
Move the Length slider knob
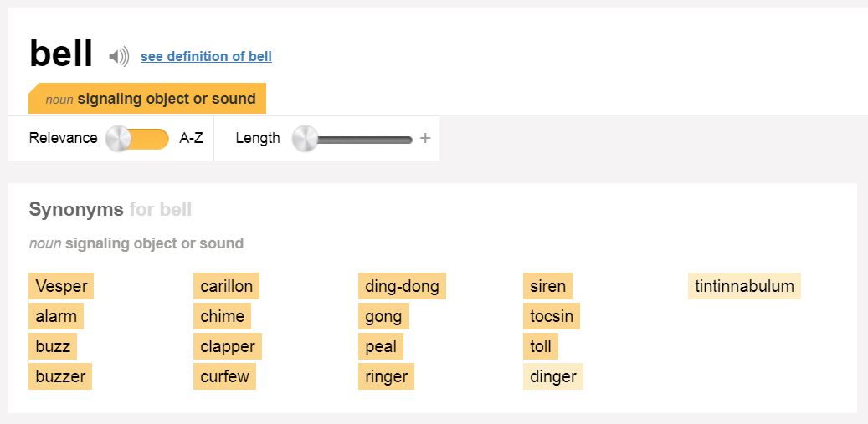(x=305, y=138)
